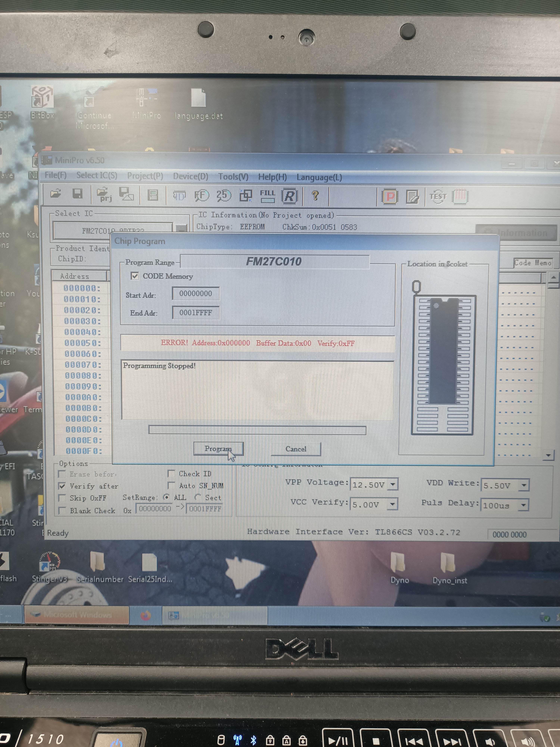This screenshot has width=560, height=747.
Task: Open the Help(H) menu
Action: tap(272, 177)
